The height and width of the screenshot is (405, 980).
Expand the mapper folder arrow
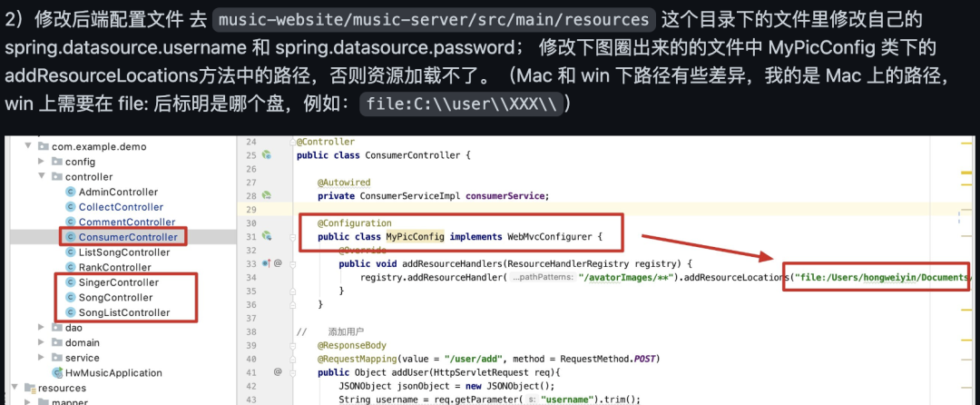27,402
